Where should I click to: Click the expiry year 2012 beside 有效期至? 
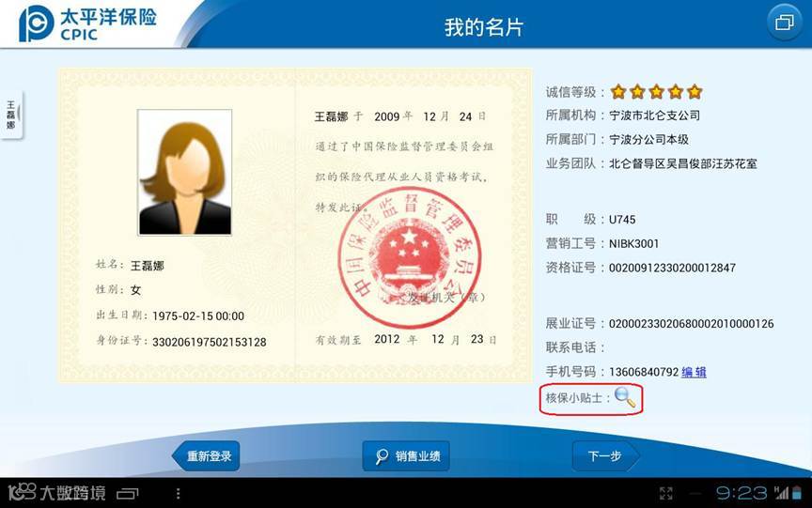pos(387,339)
